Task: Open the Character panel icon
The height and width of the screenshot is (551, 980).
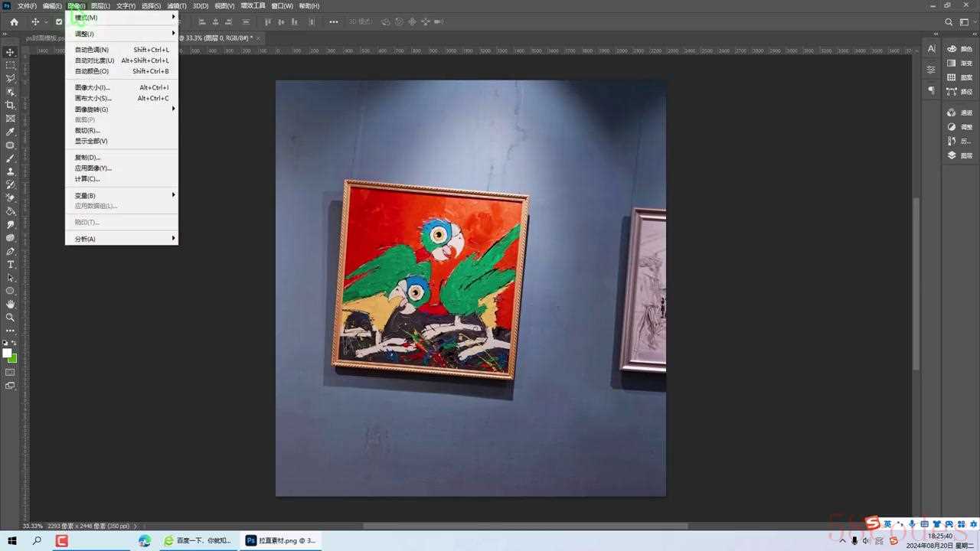Action: click(x=931, y=48)
